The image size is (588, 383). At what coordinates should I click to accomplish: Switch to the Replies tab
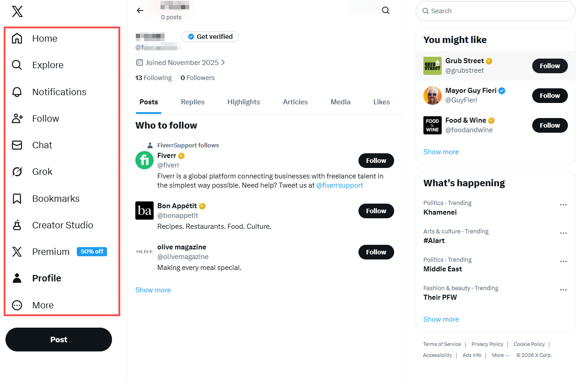pos(192,102)
